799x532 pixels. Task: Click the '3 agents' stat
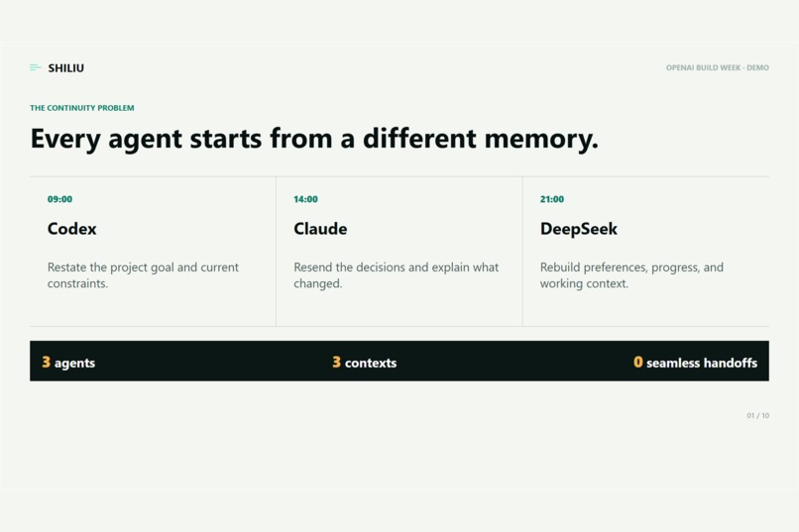click(x=68, y=362)
